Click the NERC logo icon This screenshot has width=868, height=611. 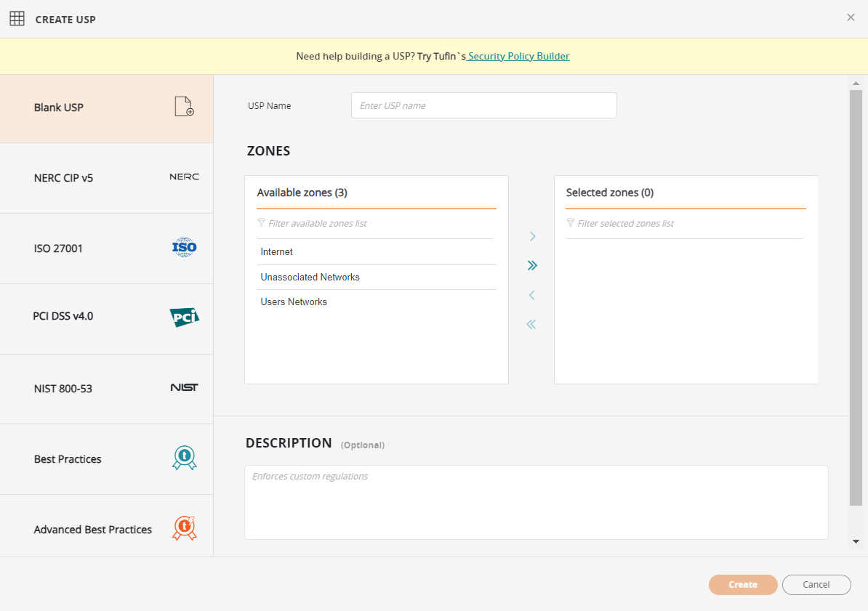tap(184, 177)
